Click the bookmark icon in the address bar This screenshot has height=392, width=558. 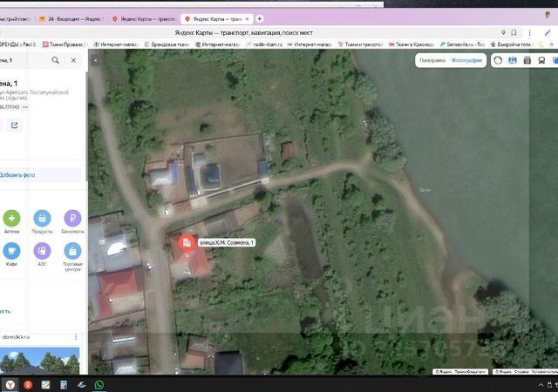514,33
